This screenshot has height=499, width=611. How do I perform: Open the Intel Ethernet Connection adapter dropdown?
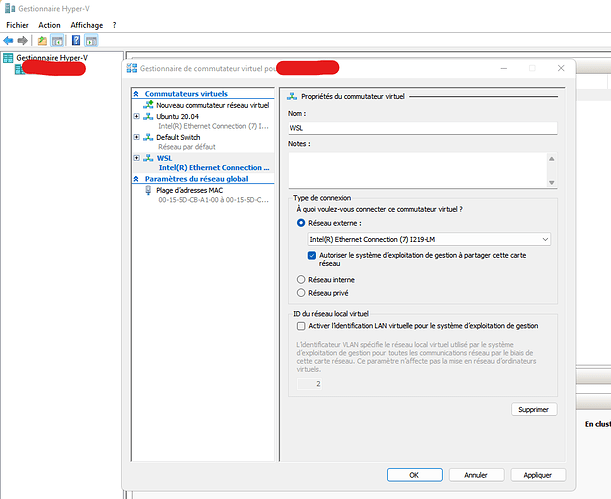429,239
